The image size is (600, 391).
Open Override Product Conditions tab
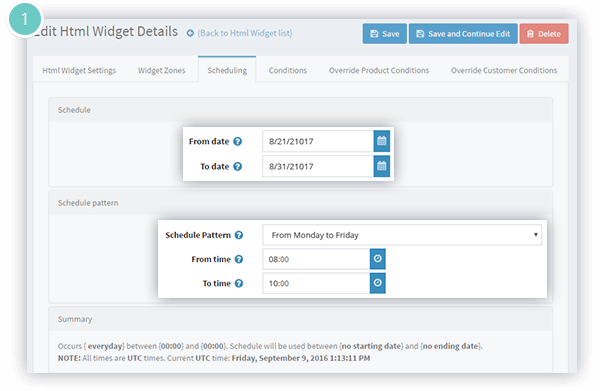pos(379,70)
